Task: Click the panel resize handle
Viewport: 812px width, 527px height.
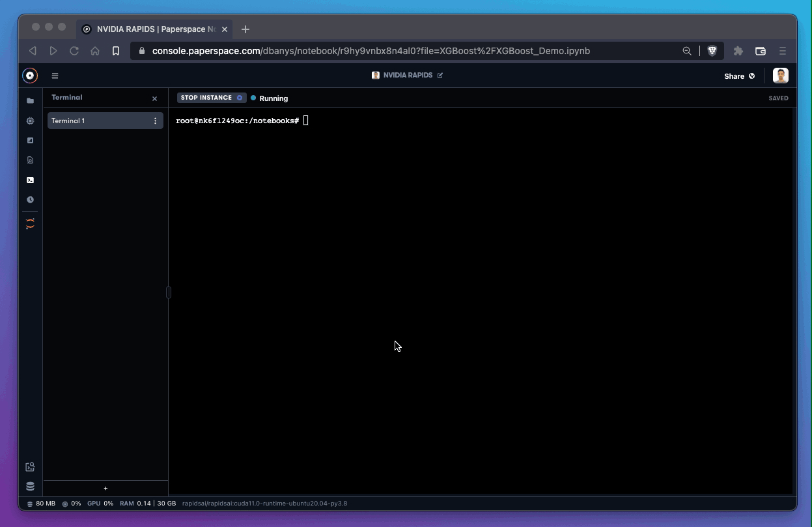Action: click(x=169, y=292)
